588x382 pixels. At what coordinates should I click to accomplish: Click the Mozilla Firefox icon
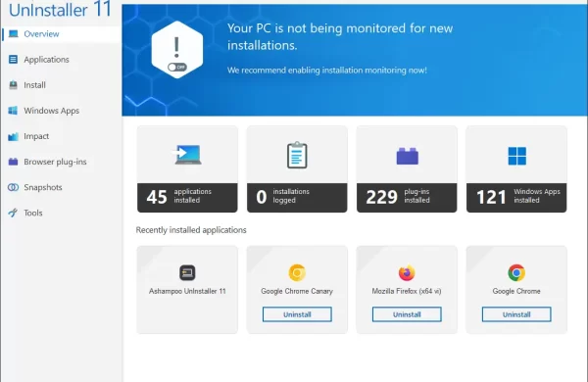[407, 272]
